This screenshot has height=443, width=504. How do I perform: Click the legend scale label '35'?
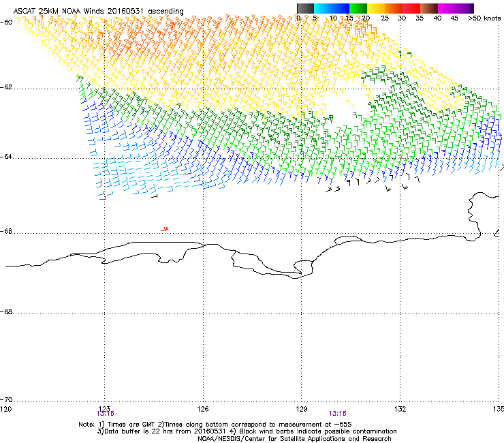tap(420, 18)
